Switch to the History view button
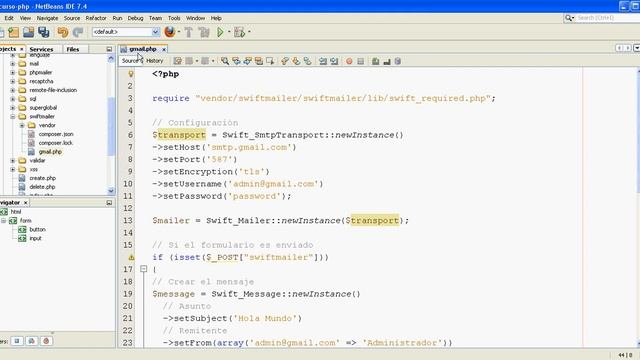This screenshot has height=360, width=640. click(155, 61)
